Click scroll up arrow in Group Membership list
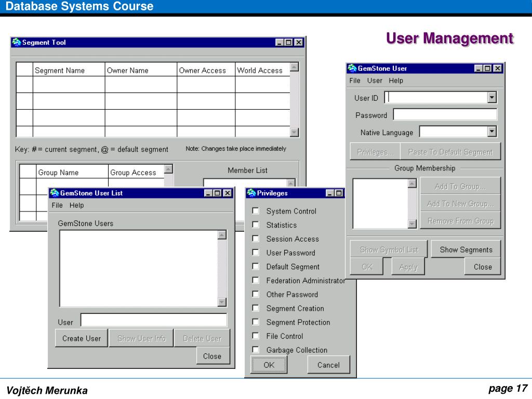Viewport: 532px width, 399px height. pos(412,183)
